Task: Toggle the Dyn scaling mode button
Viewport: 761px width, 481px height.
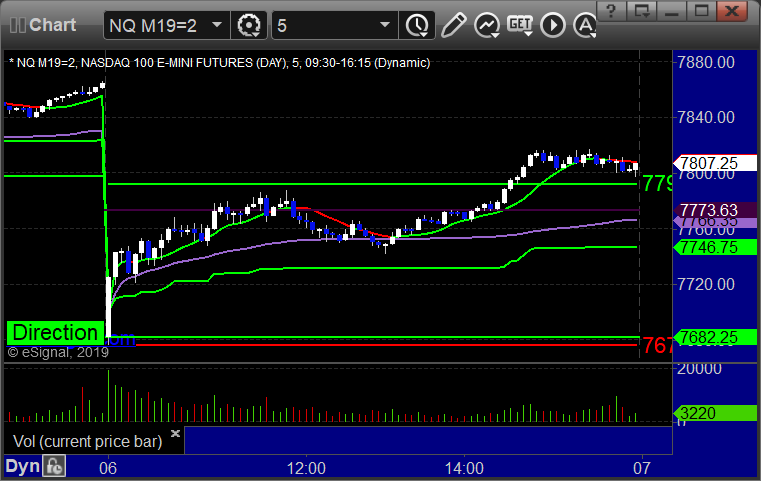Action: [x=22, y=466]
